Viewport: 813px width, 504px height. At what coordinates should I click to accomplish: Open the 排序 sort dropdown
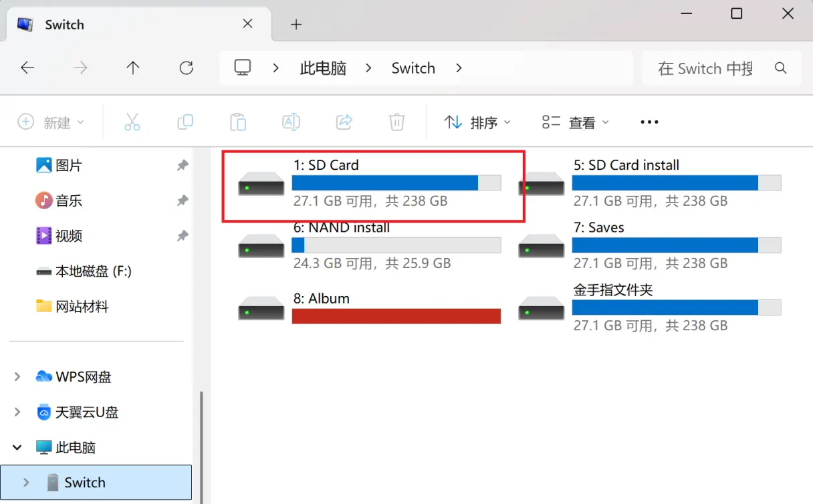click(477, 122)
